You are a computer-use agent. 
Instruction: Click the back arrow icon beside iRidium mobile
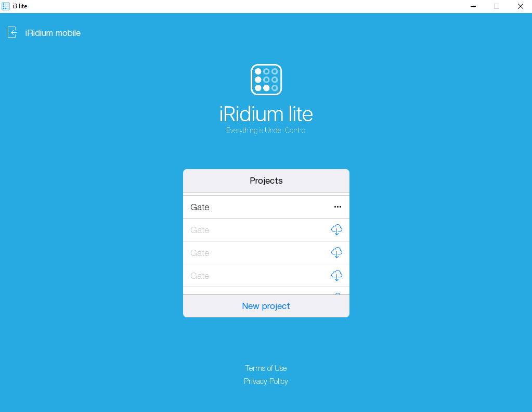(x=12, y=33)
